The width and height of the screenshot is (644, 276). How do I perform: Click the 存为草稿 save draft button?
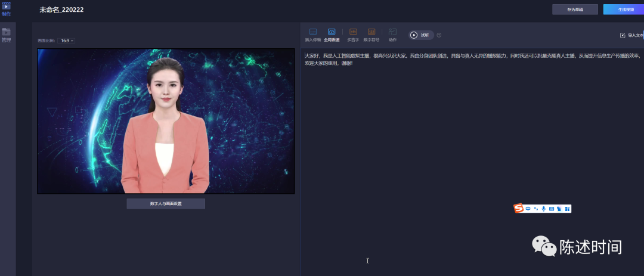tap(575, 10)
